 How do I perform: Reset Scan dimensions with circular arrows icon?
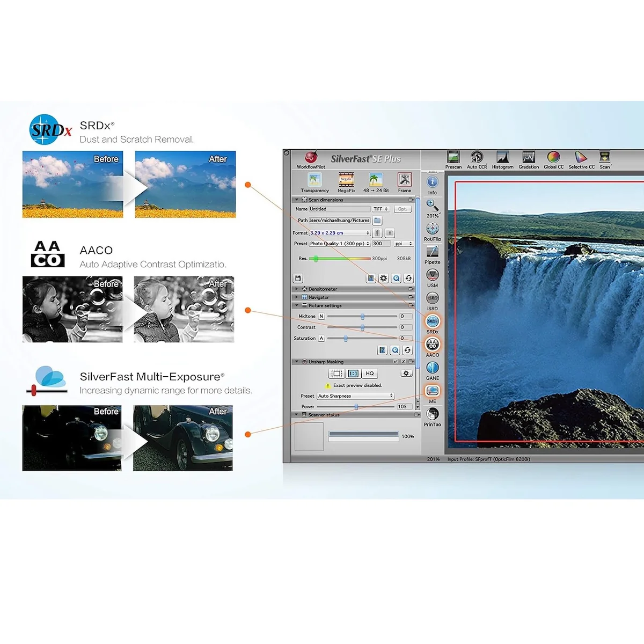click(x=408, y=278)
